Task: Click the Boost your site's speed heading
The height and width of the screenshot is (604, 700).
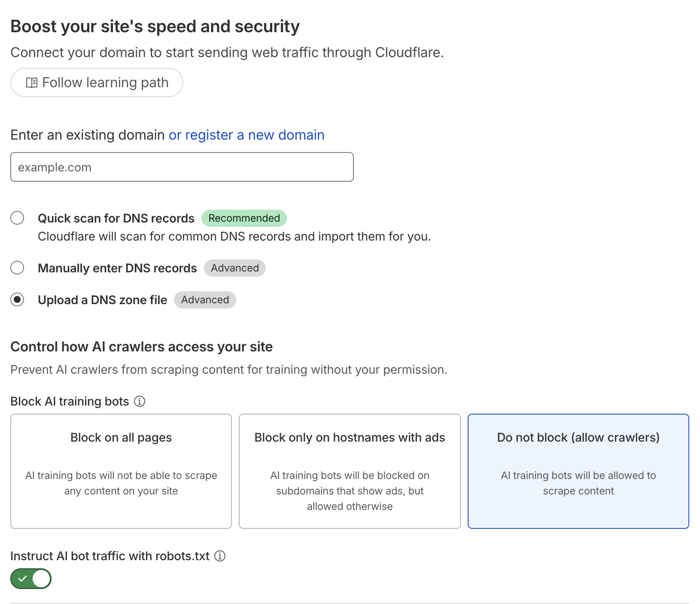Action: pos(155,26)
